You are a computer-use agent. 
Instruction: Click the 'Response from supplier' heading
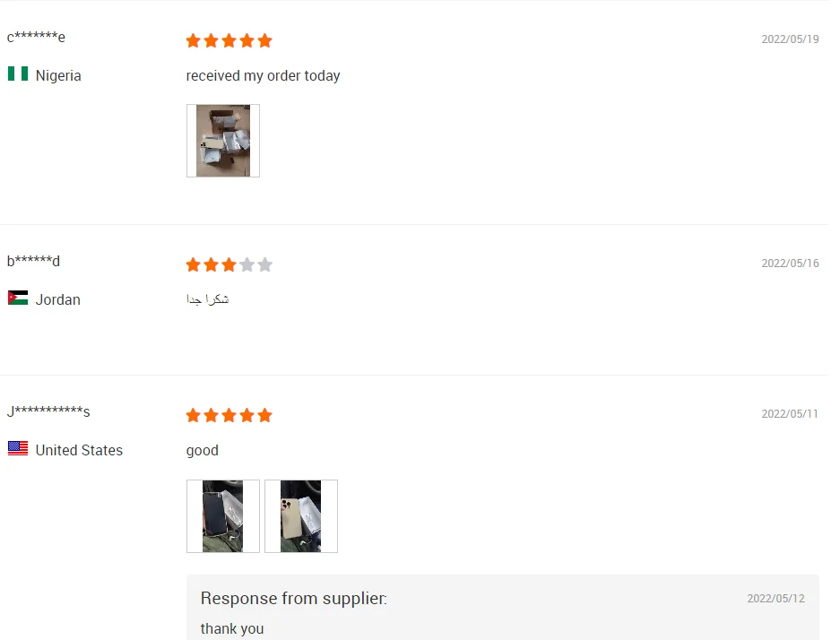(293, 598)
